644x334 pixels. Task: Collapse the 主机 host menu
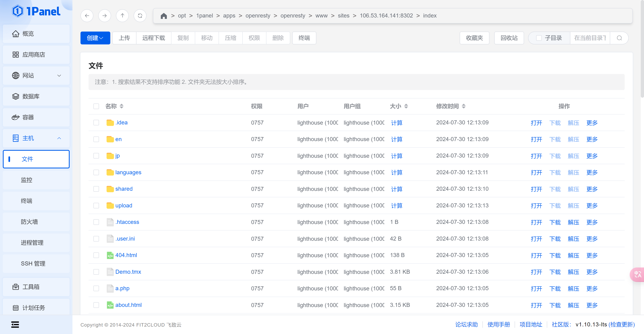tap(36, 138)
